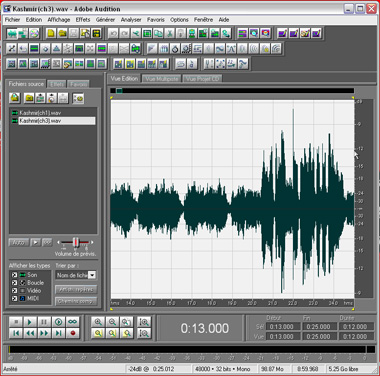Open the Trier par dropdown
380x376 pixels.
pyautogui.click(x=92, y=275)
